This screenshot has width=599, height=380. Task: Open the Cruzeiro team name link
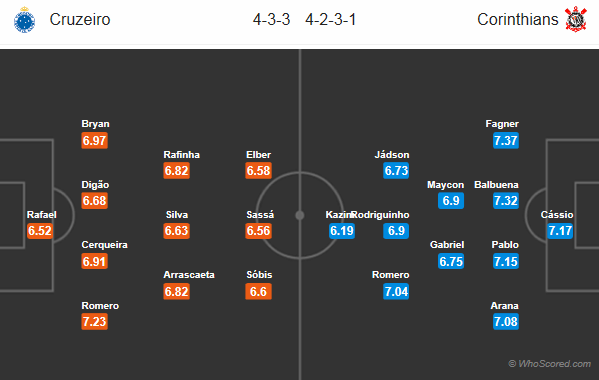80,19
